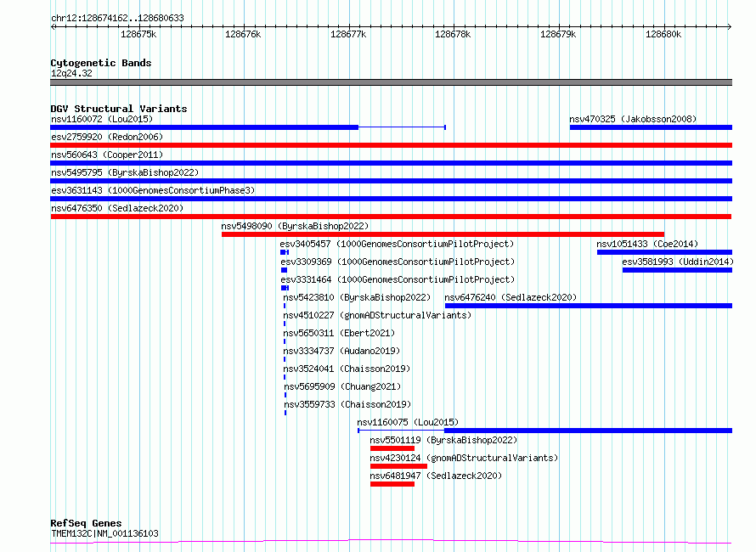The height and width of the screenshot is (552, 756).
Task: Click the 128675k ruler mark
Action: point(138,34)
